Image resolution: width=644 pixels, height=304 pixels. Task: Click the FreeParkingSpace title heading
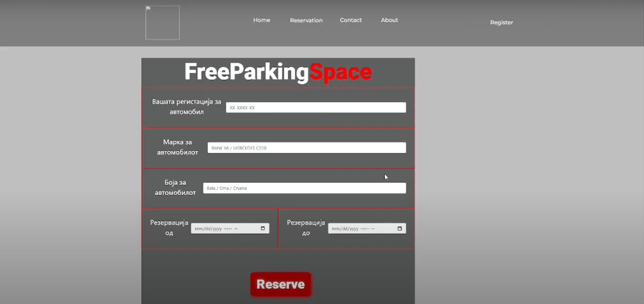click(x=278, y=72)
